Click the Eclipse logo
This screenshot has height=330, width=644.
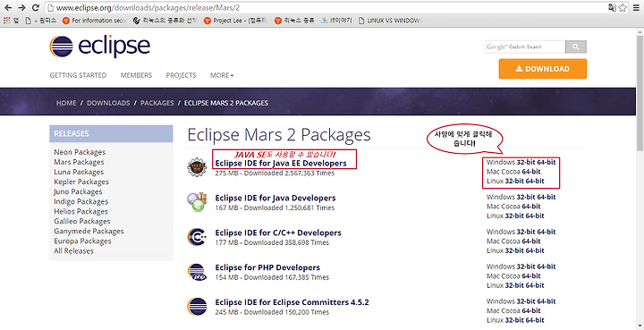point(99,47)
